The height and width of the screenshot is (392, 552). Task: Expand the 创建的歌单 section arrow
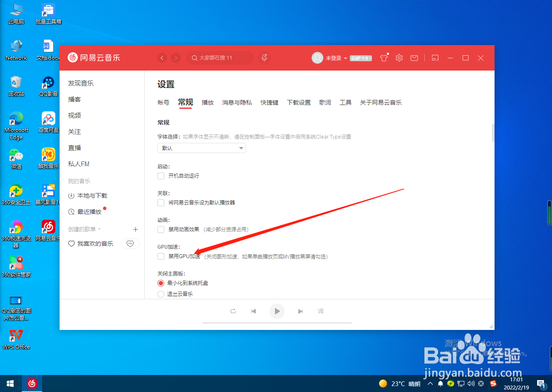tap(100, 229)
